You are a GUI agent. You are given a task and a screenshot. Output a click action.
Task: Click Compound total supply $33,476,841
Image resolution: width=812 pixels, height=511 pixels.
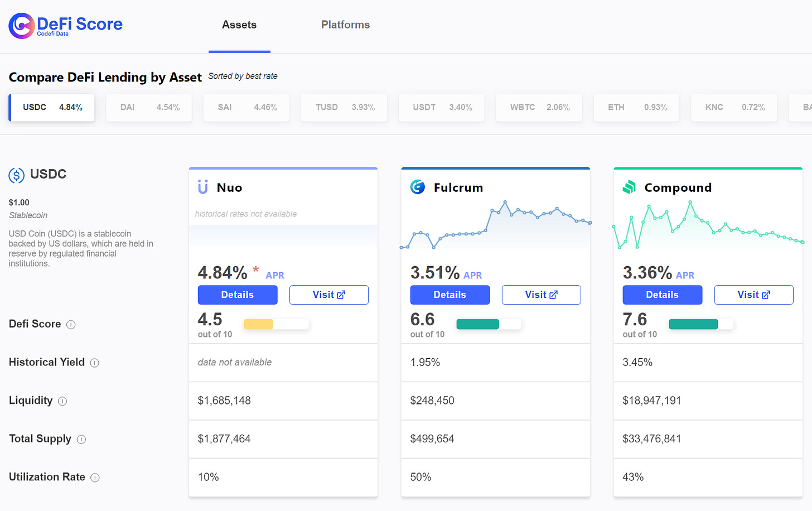[652, 439]
